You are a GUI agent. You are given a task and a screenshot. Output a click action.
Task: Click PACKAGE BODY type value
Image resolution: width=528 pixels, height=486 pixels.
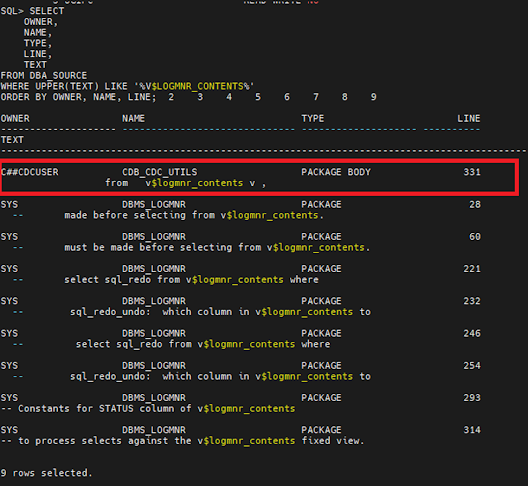coord(336,172)
